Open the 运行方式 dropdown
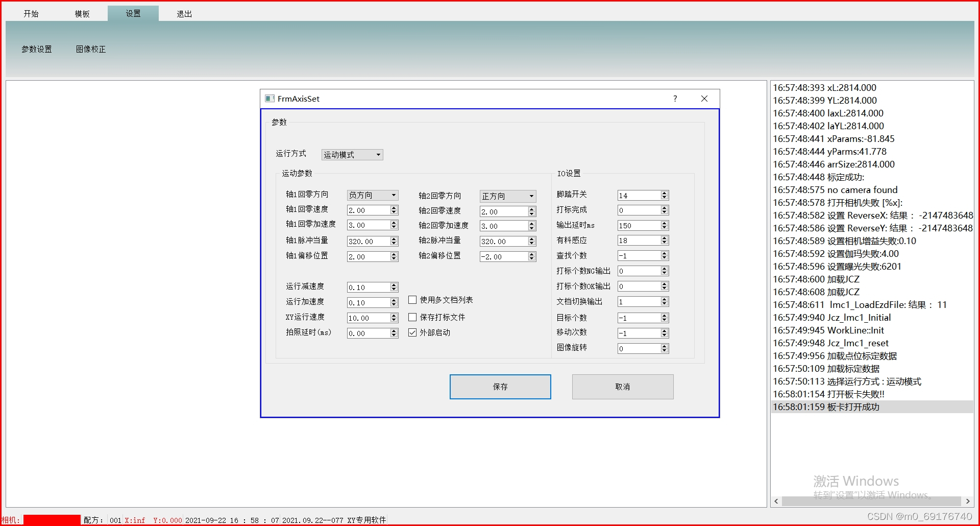 point(352,155)
